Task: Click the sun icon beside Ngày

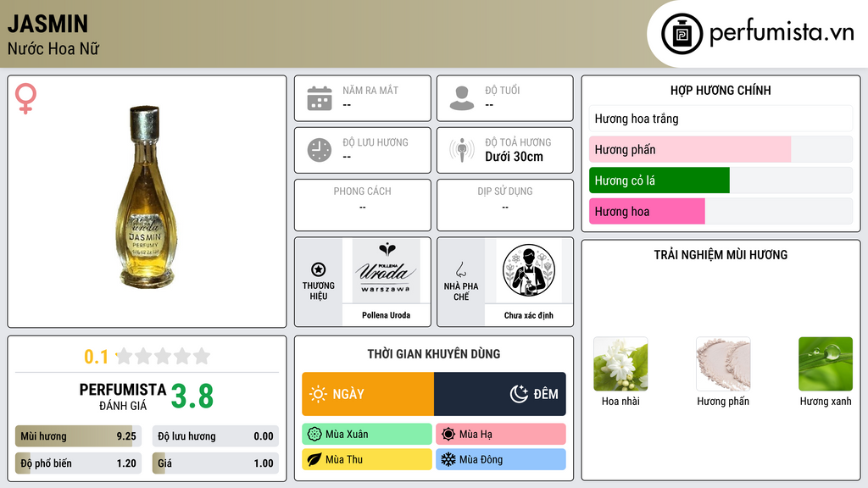Action: click(318, 394)
